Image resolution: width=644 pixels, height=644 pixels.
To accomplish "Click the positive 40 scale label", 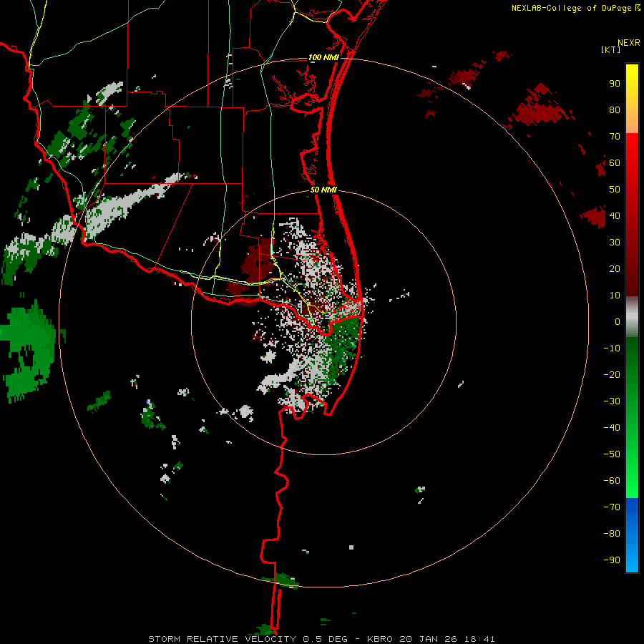I will tap(615, 215).
